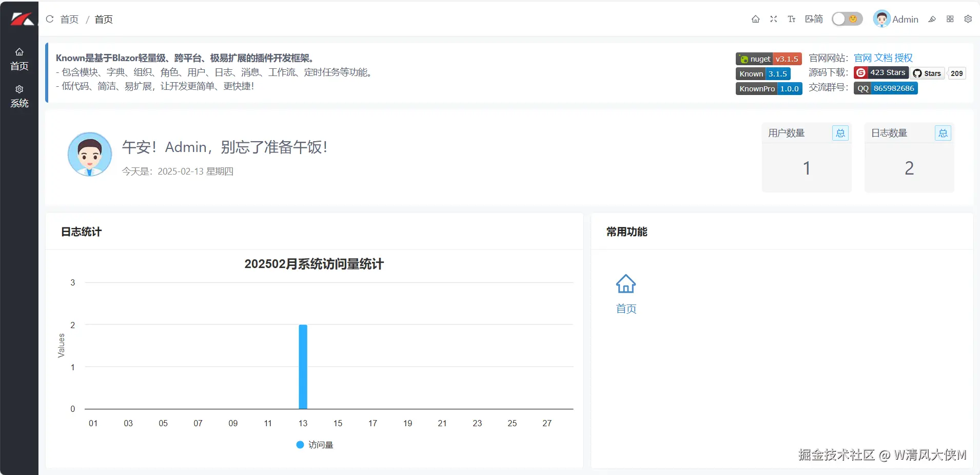
Task: Open the font size (Tt) setting
Action: [x=791, y=19]
